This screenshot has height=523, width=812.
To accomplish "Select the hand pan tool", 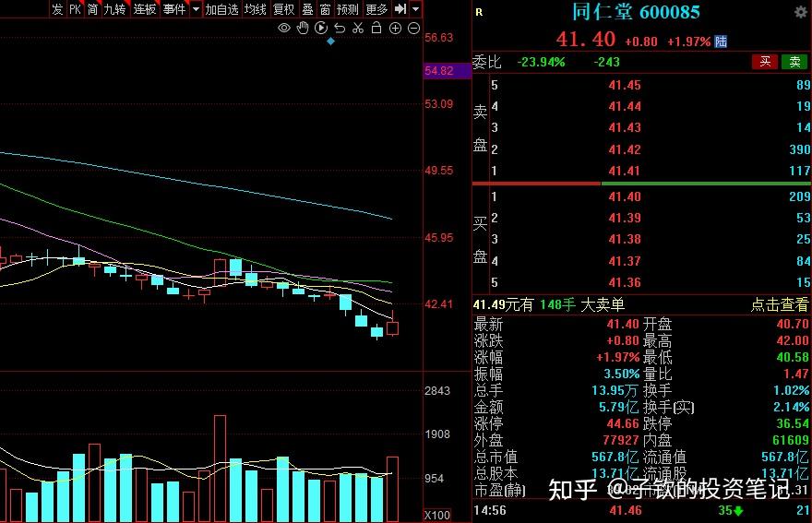I will [303, 29].
